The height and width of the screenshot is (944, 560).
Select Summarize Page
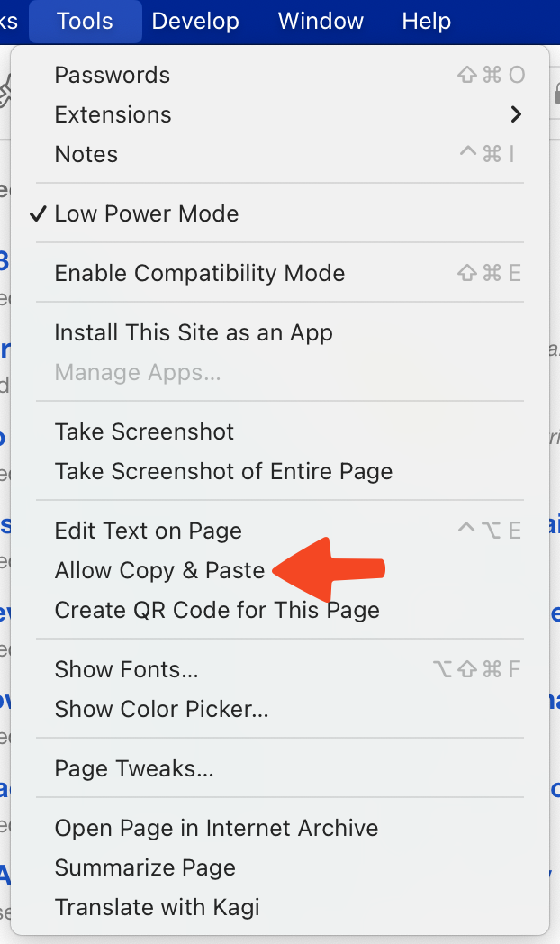(280, 867)
